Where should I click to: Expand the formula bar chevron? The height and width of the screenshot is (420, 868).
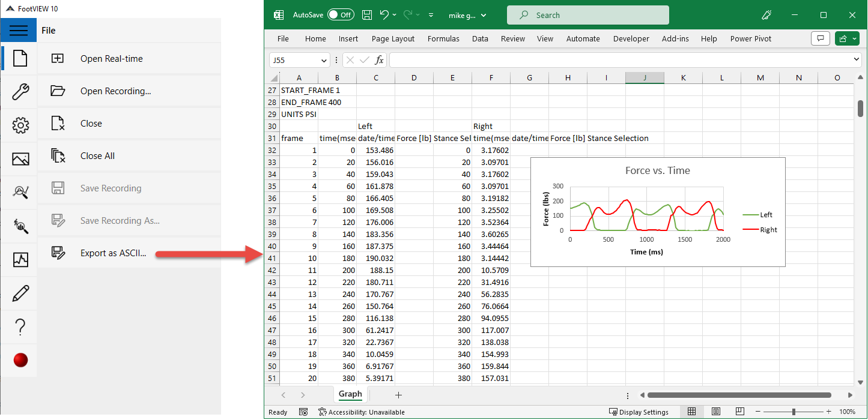[x=857, y=59]
